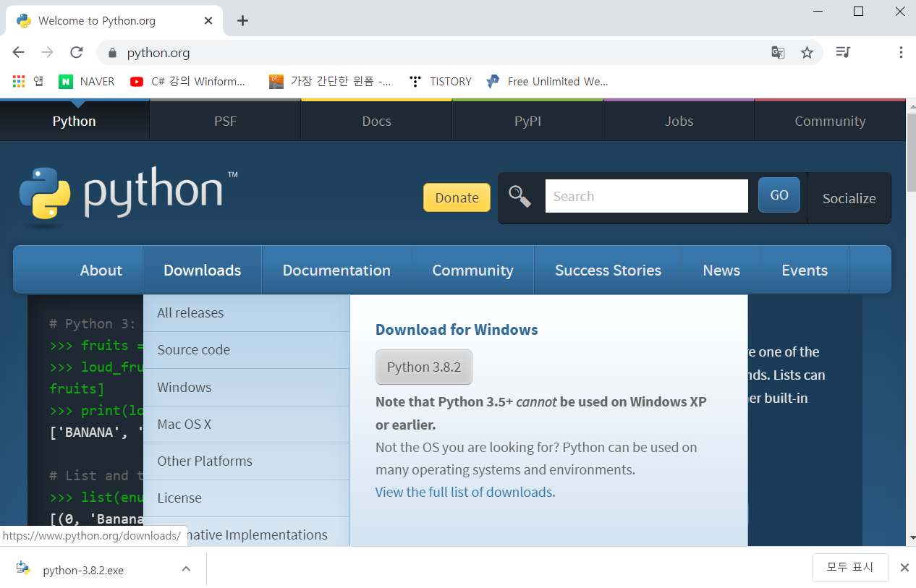The width and height of the screenshot is (916, 588).
Task: Choose Mac OS X in Downloads submenu
Action: tap(246, 424)
